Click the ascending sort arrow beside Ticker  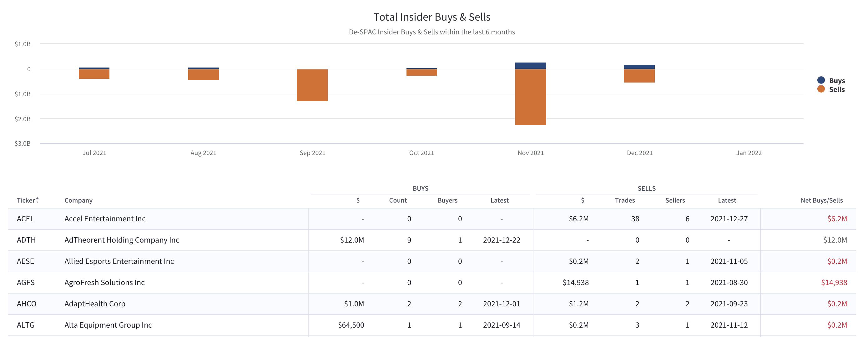pos(37,199)
